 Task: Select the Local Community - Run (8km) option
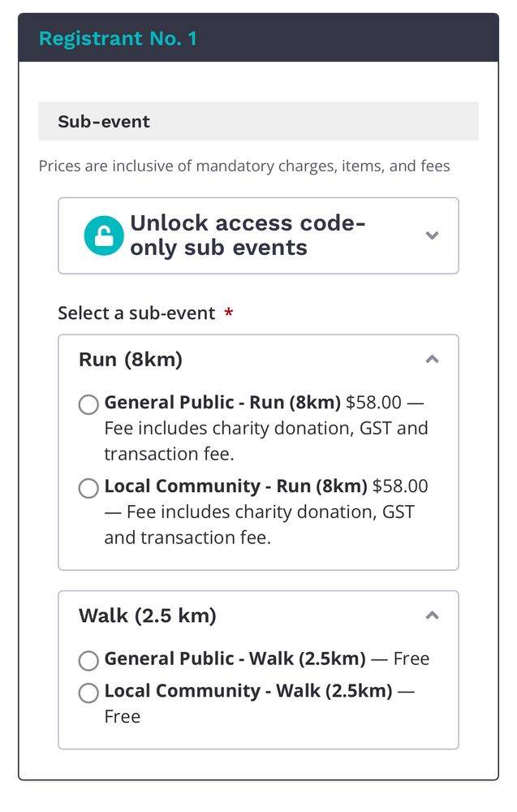tap(88, 488)
